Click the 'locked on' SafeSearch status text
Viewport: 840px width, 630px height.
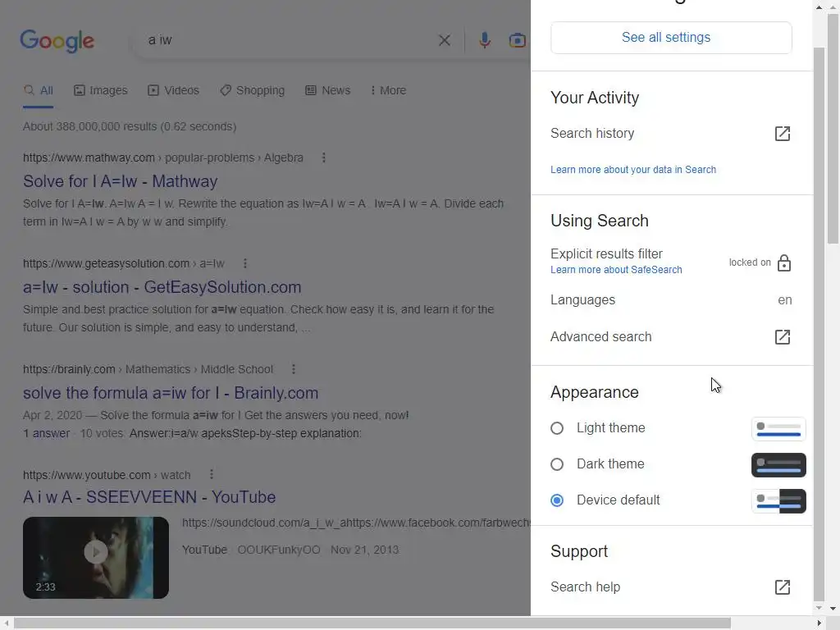(750, 262)
